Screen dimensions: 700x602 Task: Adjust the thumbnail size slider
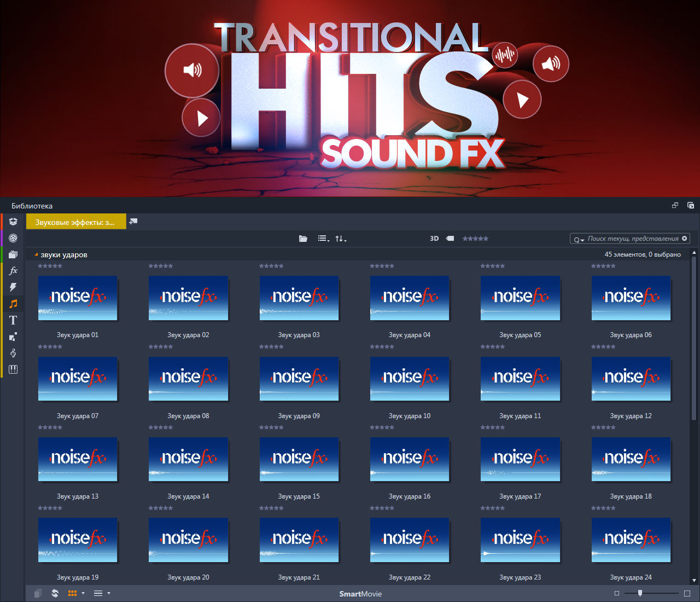(x=640, y=593)
